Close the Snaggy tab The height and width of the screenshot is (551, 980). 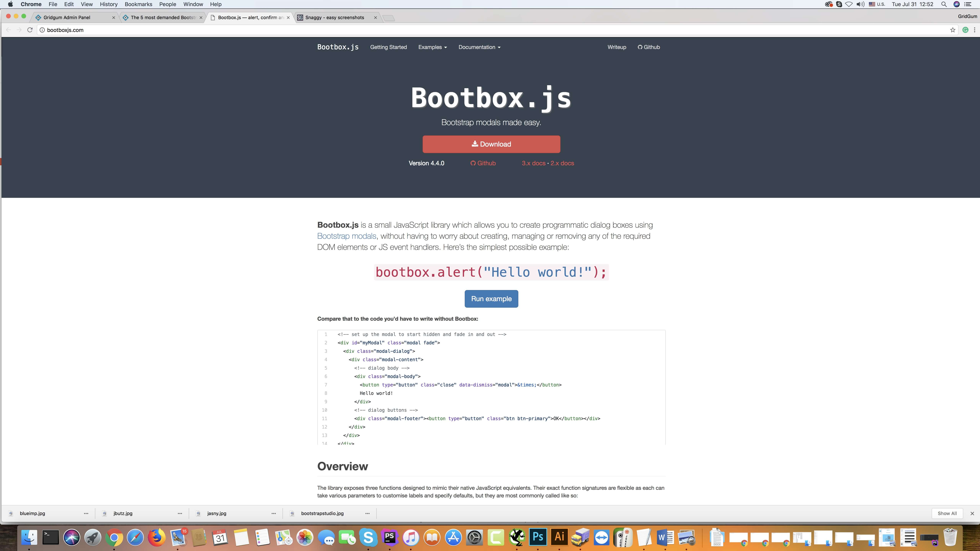pyautogui.click(x=375, y=17)
